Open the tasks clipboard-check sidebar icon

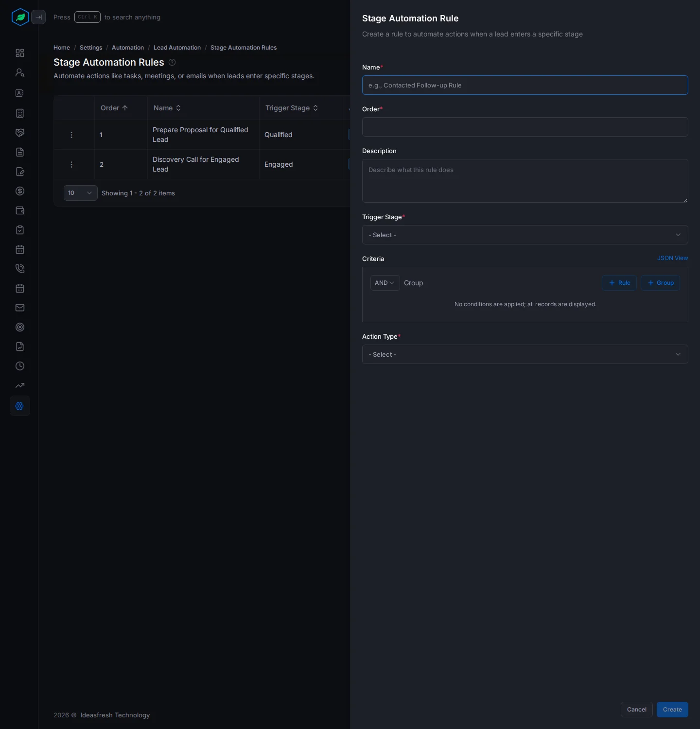click(x=20, y=230)
